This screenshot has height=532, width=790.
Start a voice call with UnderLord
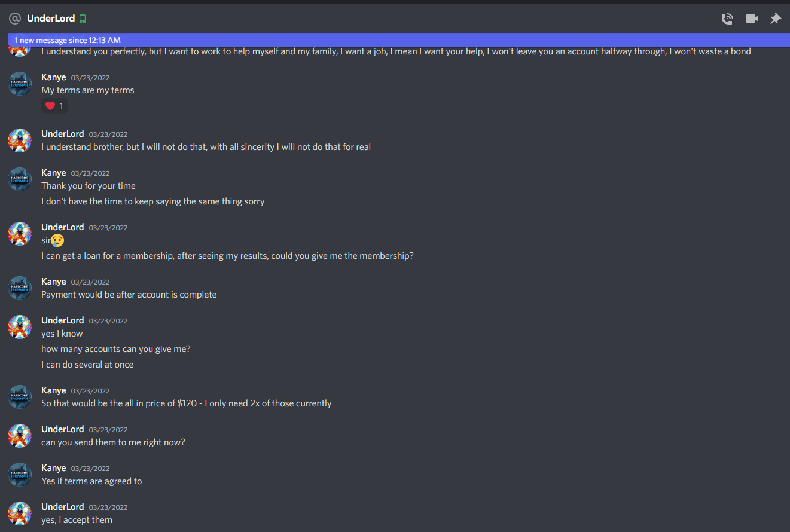click(x=727, y=19)
